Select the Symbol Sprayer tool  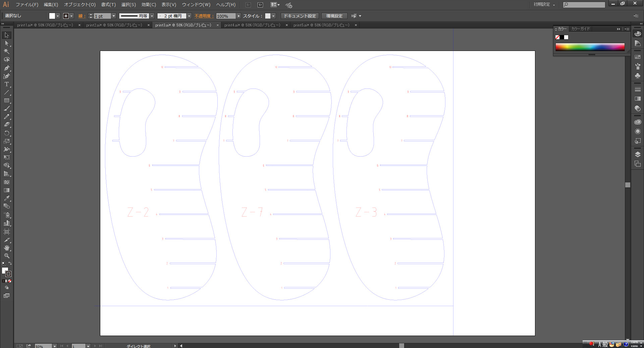[x=7, y=215]
